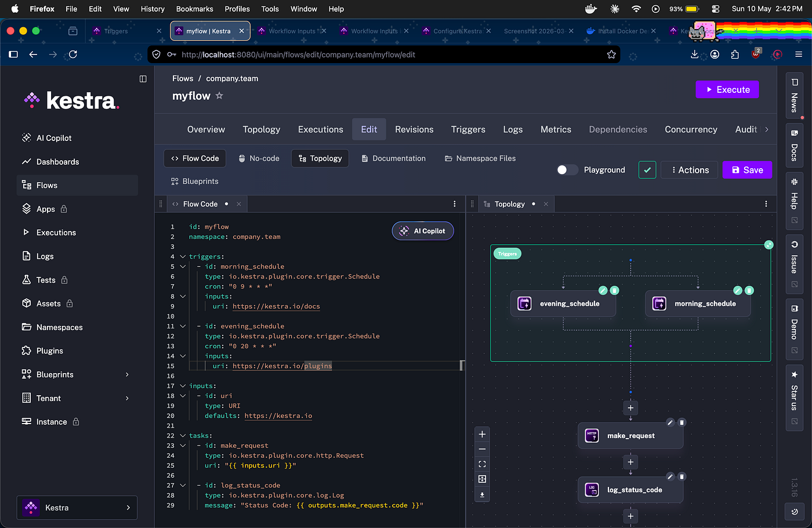Open company.team namespace breadcrumb
812x528 pixels.
click(232, 78)
